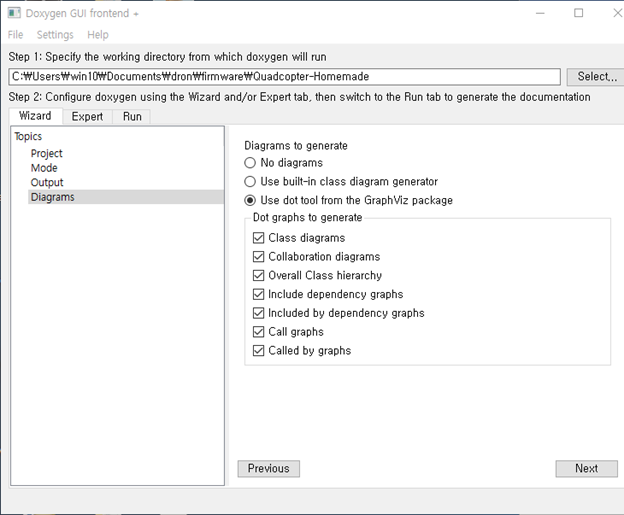Open the File menu
The width and height of the screenshot is (624, 515).
point(16,35)
